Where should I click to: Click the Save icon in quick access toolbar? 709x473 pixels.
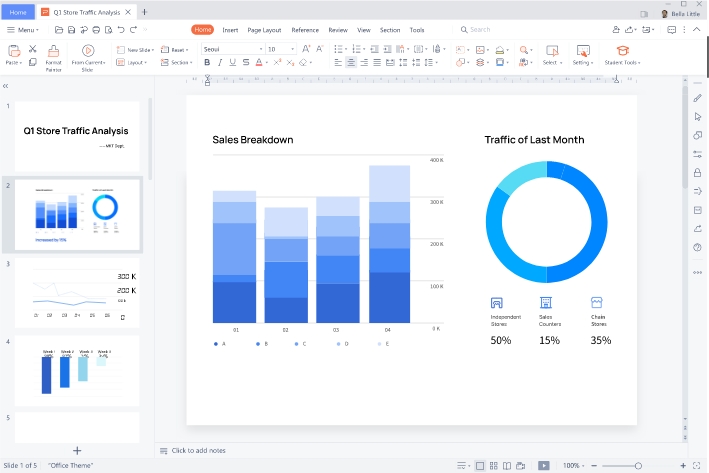point(73,30)
